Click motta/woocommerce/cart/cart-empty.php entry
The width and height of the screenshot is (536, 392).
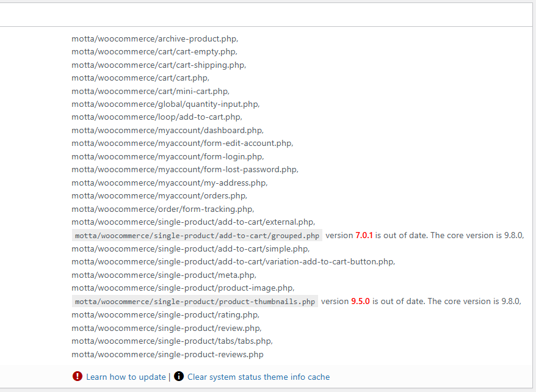pyautogui.click(x=154, y=52)
